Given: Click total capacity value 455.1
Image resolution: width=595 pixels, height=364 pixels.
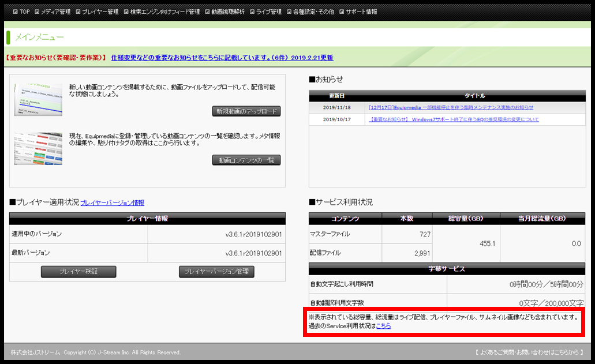Looking at the screenshot, I should pos(487,243).
